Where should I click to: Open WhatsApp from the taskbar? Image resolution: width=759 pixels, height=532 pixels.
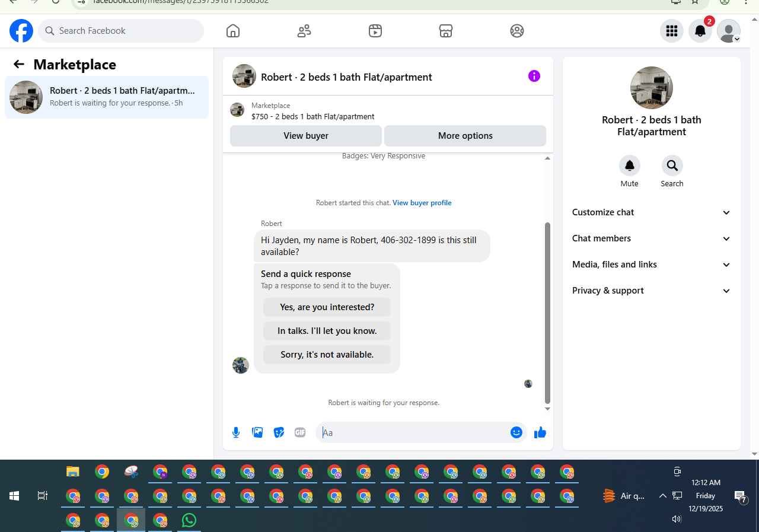point(189,520)
